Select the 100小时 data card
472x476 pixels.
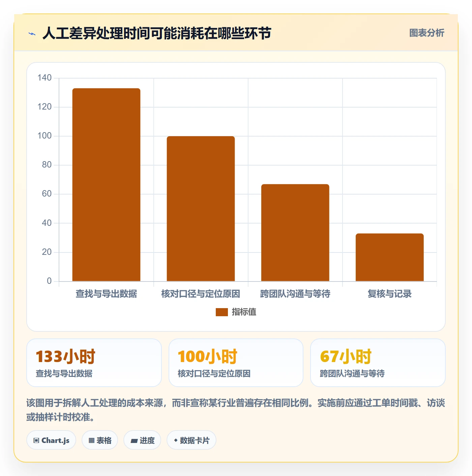tap(236, 363)
